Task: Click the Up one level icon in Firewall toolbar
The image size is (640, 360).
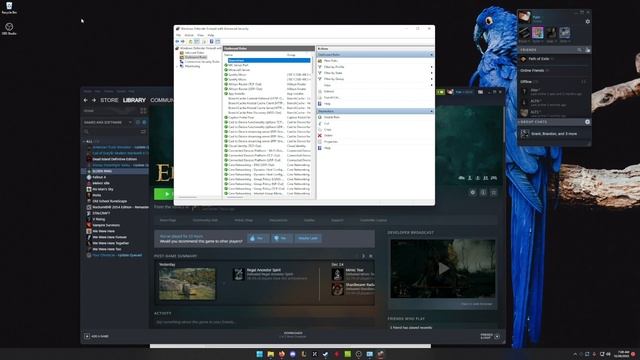Action: [190, 41]
